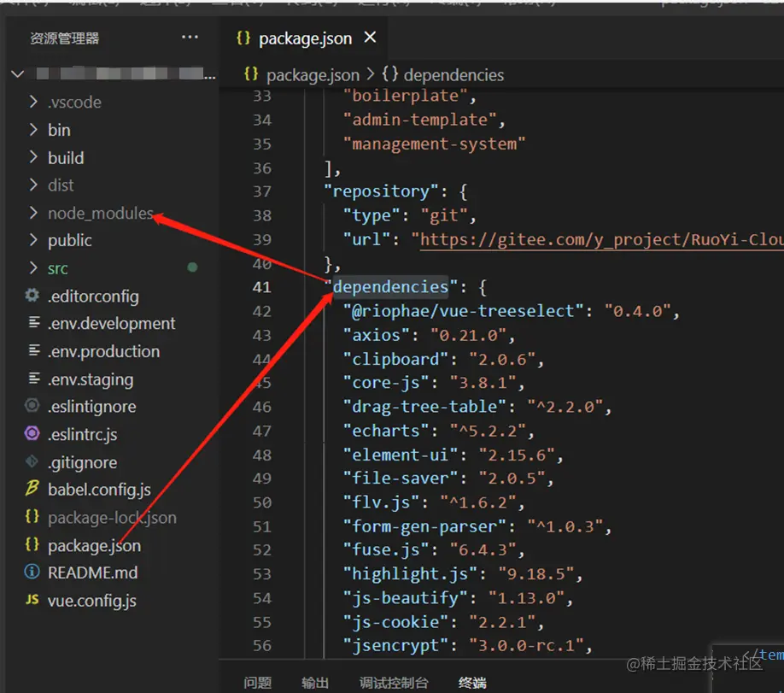Open README.md file
Image resolution: width=784 pixels, height=693 pixels.
92,573
